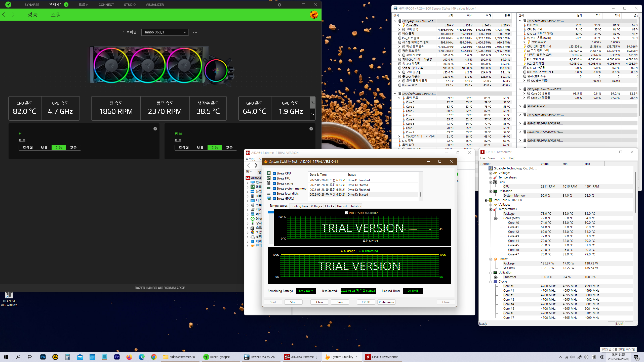Screen dimensions: 644x362
Task: Open profile more options ellipsis
Action: 195,32
